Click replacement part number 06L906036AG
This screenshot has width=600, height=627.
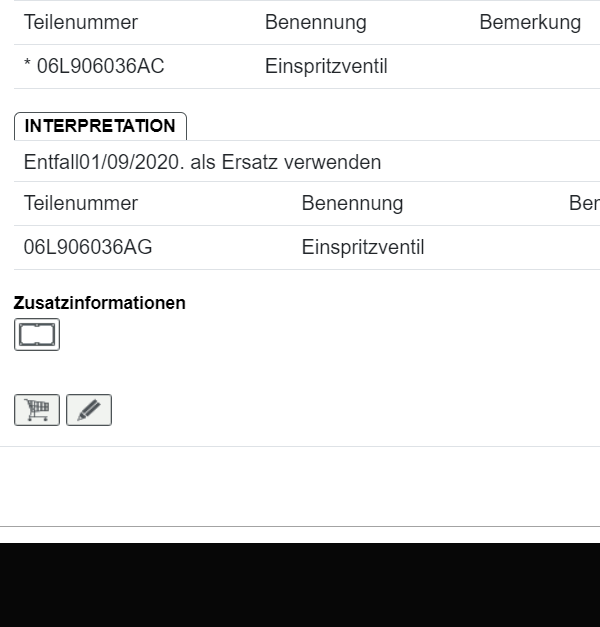pyautogui.click(x=88, y=247)
